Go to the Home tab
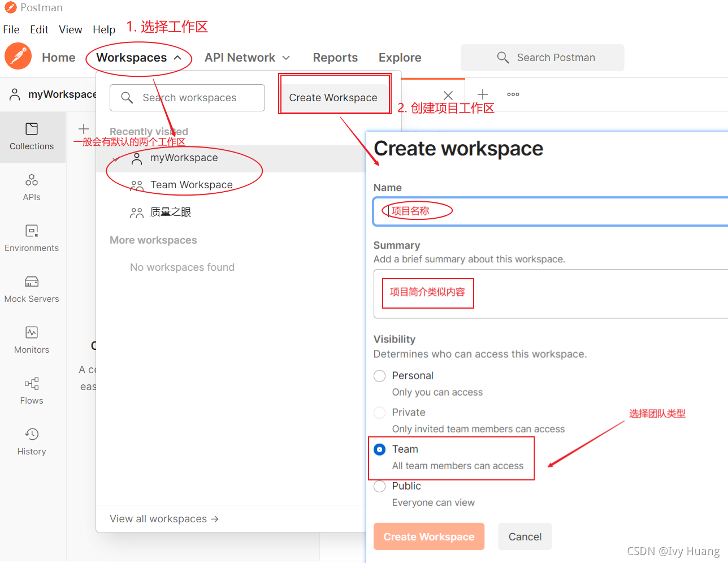The height and width of the screenshot is (563, 728). tap(59, 58)
